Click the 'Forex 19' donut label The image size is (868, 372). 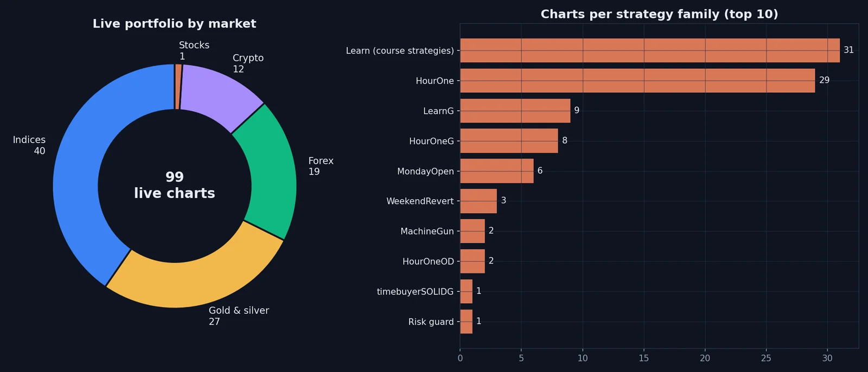point(321,166)
